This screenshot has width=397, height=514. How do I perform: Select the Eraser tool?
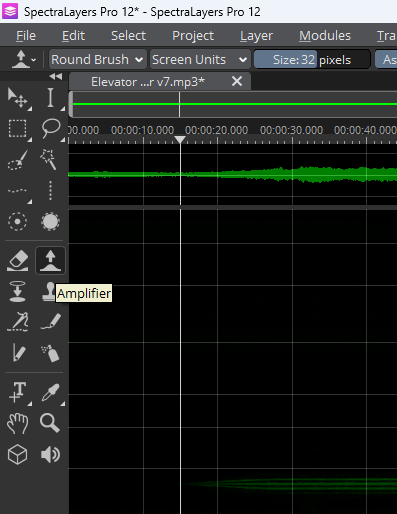(x=17, y=260)
